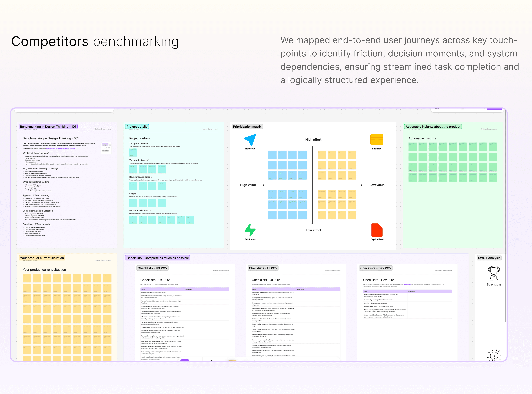532x394 pixels.
Task: Click the first sticky note under Your product name
Action: coord(133,152)
